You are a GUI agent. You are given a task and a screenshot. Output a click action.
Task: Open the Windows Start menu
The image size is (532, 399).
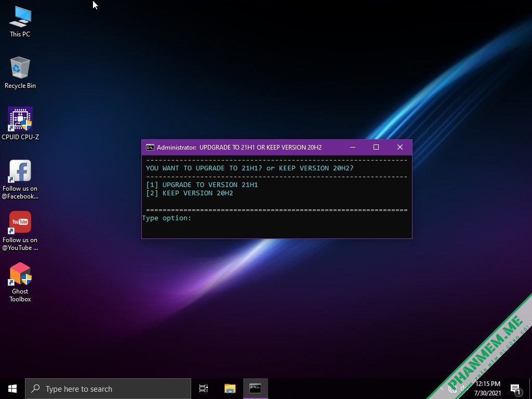tap(12, 389)
